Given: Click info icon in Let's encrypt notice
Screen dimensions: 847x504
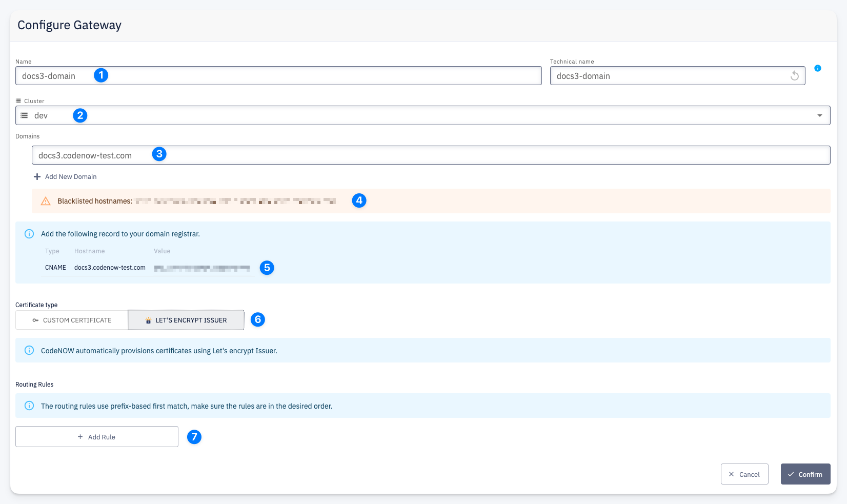Looking at the screenshot, I should [x=29, y=351].
